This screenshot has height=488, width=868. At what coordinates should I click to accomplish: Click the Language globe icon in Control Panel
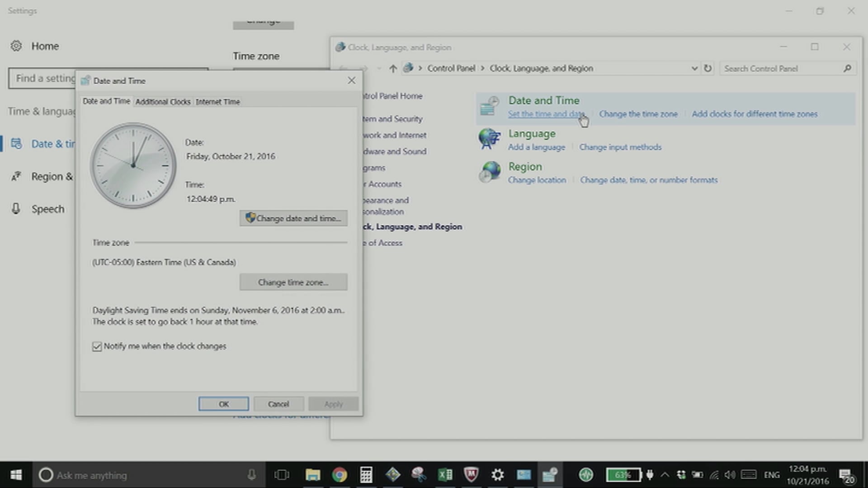pos(489,139)
